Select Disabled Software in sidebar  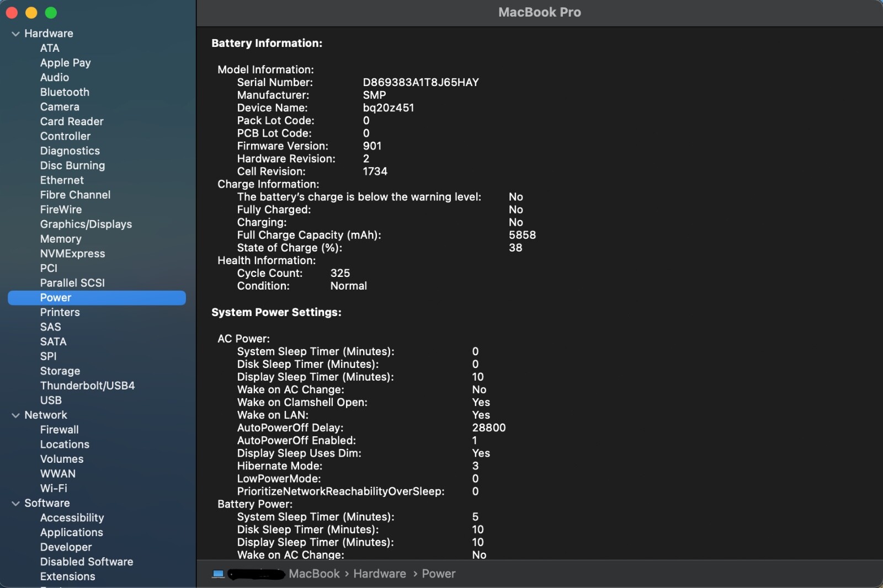87,562
